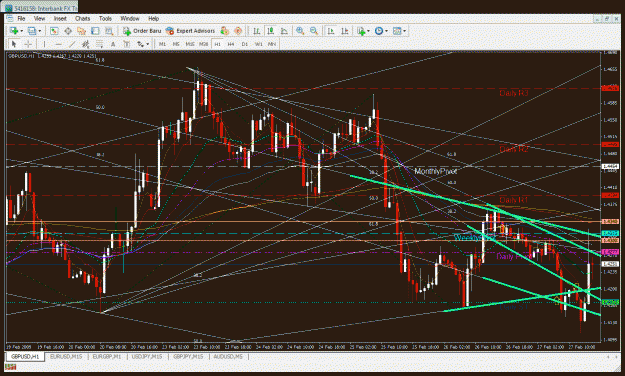Open the Indicators dropdown arrow
Image resolution: width=625 pixels, height=376 pixels.
368,31
